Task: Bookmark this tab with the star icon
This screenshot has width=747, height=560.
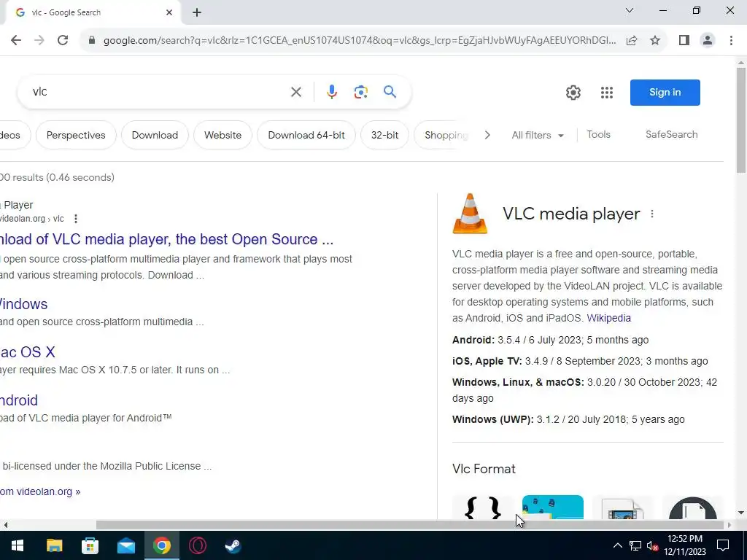Action: (x=655, y=41)
